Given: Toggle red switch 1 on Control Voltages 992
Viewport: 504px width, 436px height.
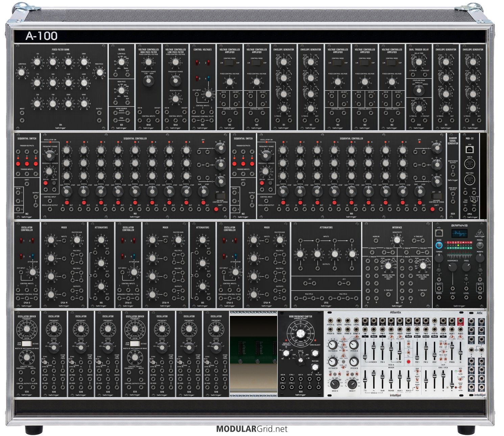Looking at the screenshot, I should [197, 63].
